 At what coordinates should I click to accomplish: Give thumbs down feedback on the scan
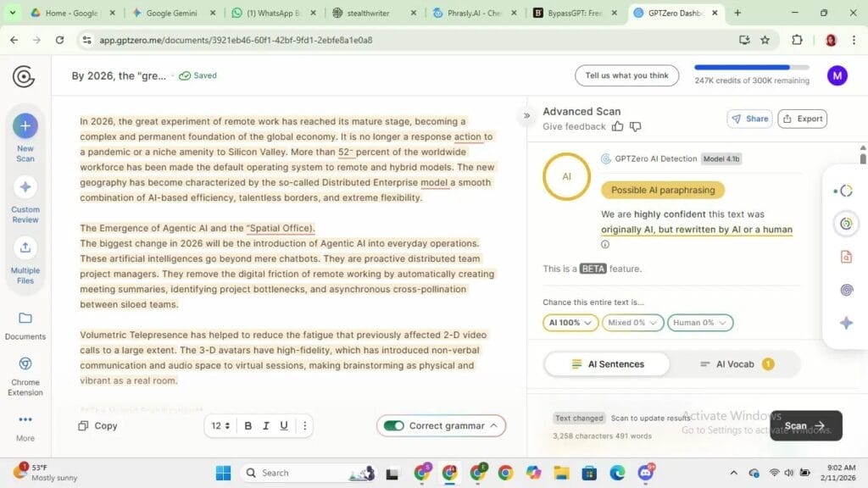(636, 126)
